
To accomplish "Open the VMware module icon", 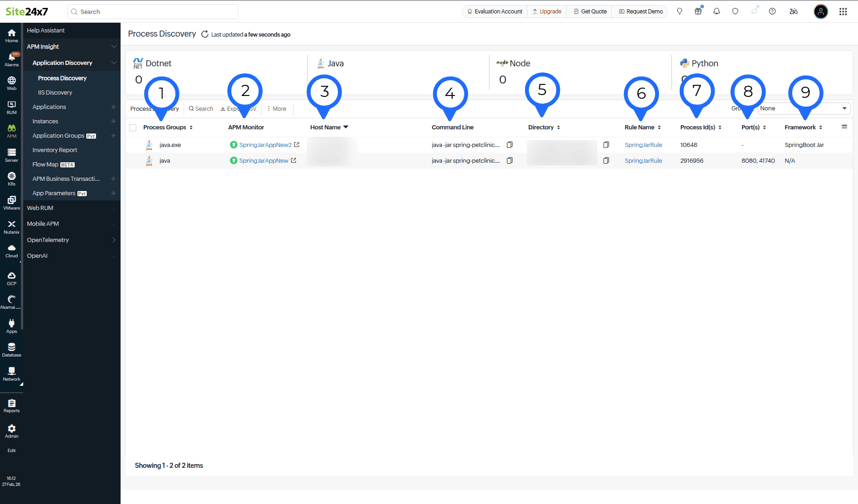I will tap(12, 203).
